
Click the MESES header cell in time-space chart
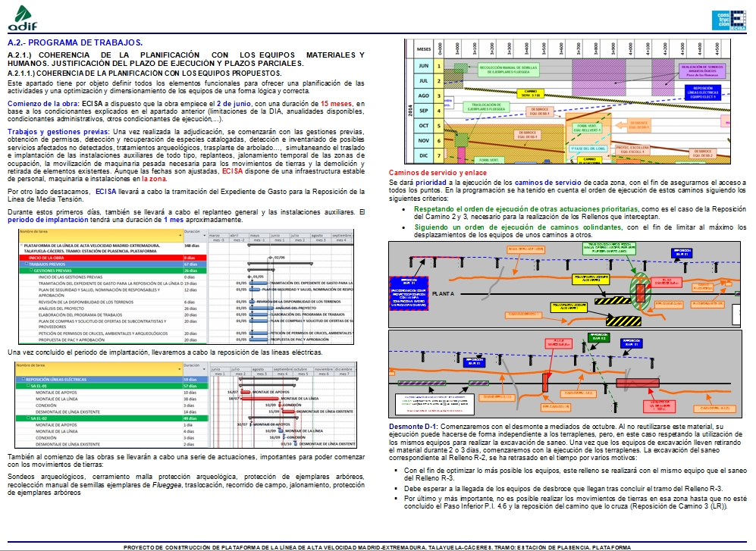pos(424,49)
